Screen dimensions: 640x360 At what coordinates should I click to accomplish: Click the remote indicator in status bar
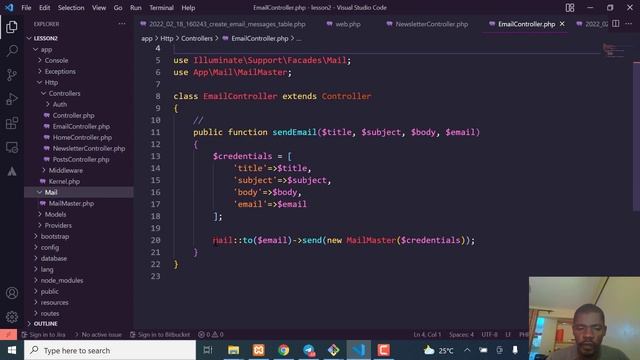(x=8, y=334)
